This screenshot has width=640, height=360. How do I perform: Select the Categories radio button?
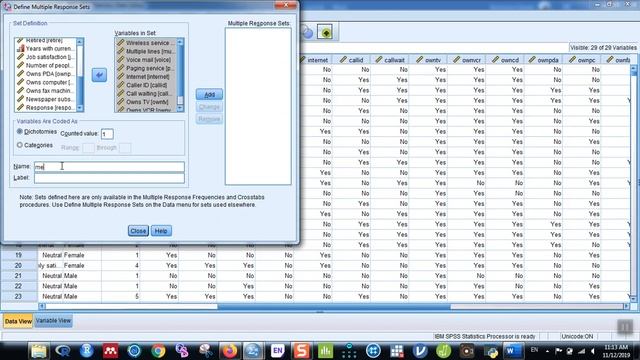point(20,145)
